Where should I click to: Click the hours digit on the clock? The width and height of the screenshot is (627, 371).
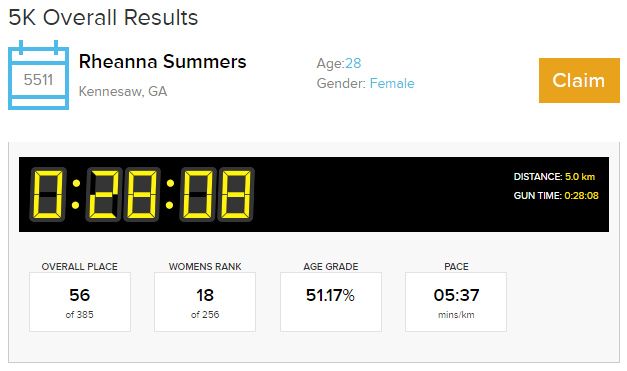coord(48,194)
